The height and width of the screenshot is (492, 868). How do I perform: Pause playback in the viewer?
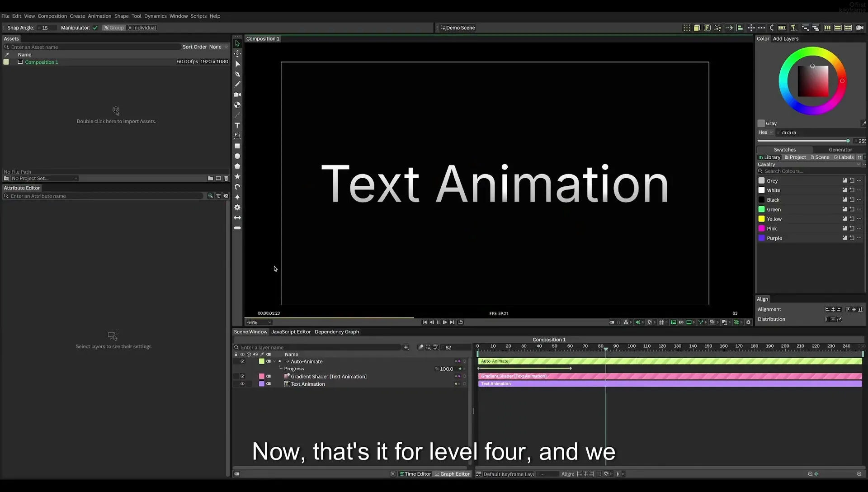click(438, 322)
